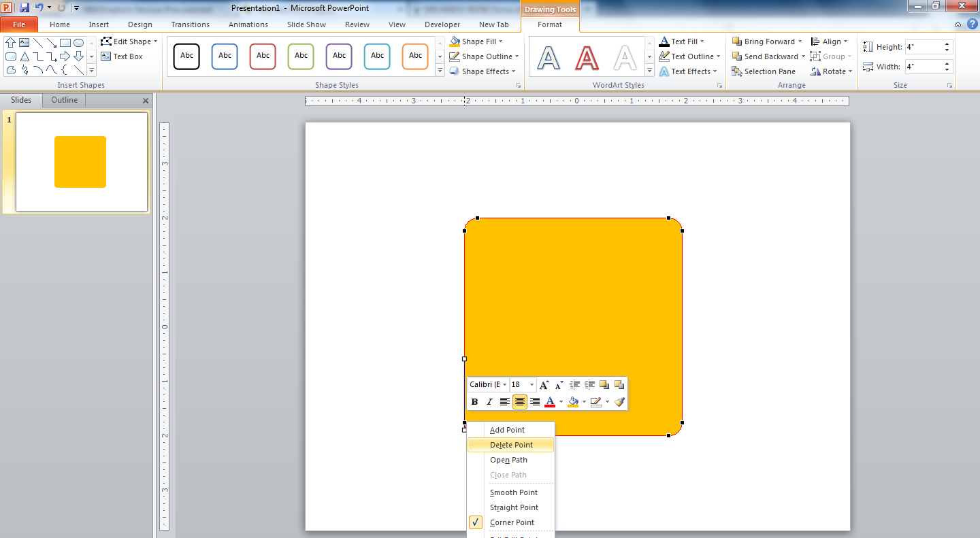Click Send Backward icon in mini toolbar
Image resolution: width=980 pixels, height=538 pixels.
pyautogui.click(x=619, y=385)
